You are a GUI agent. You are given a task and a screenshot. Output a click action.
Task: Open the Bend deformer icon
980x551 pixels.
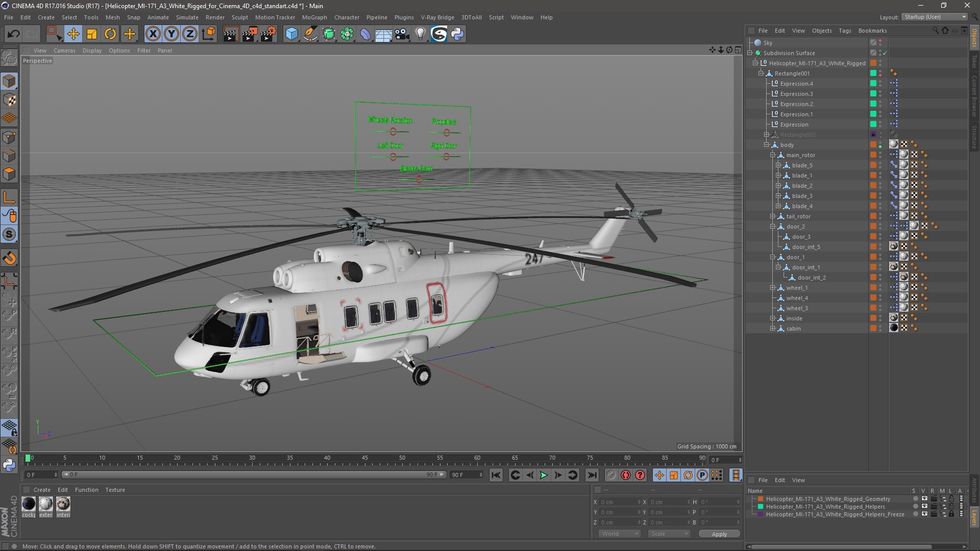(366, 34)
